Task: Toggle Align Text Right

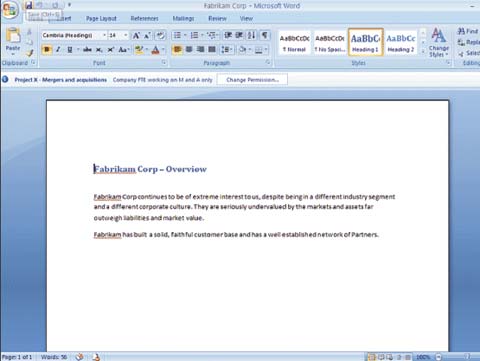Action: 200,49
